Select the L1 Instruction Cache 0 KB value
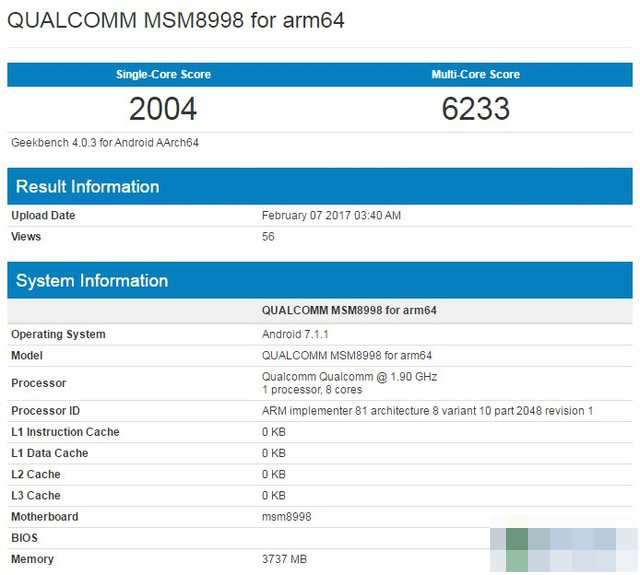 [274, 432]
